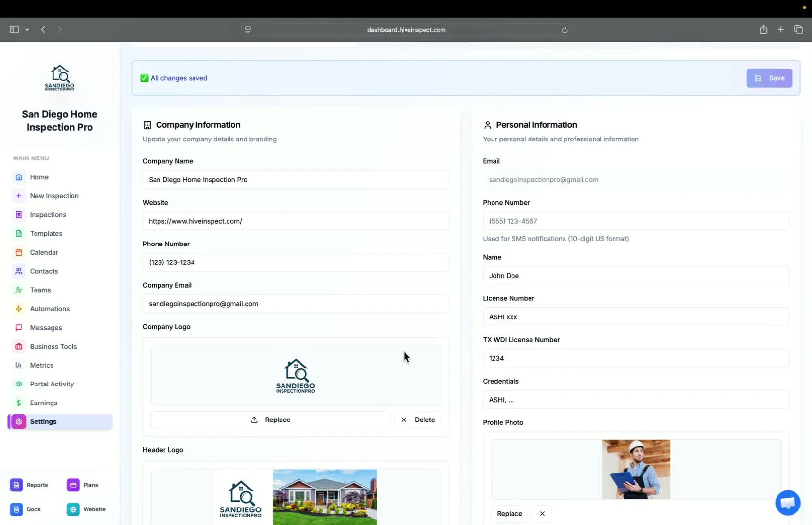Click the Automations lightning bolt icon
812x525 pixels.
19,309
